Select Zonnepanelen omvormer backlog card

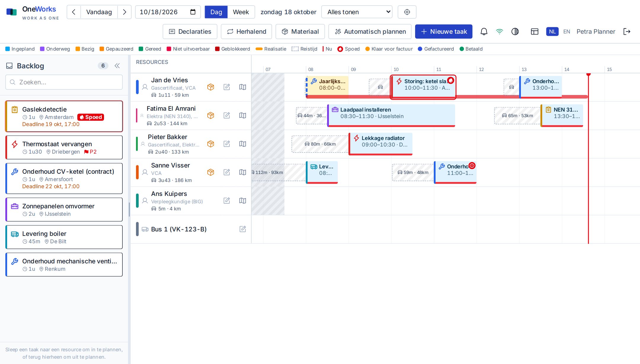click(64, 210)
